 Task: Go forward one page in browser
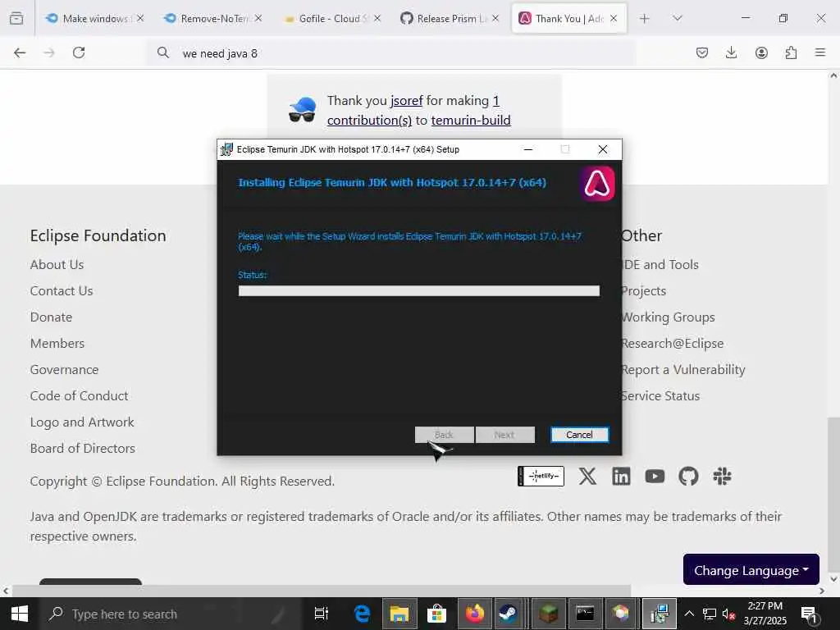49,52
